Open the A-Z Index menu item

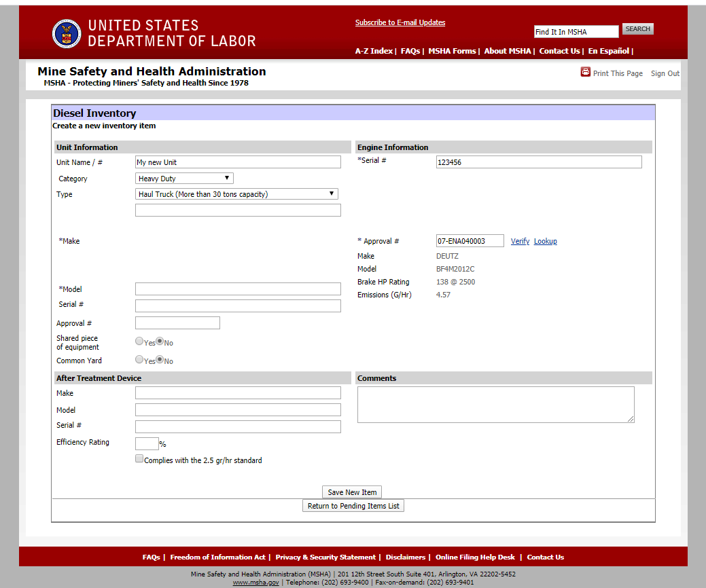374,51
